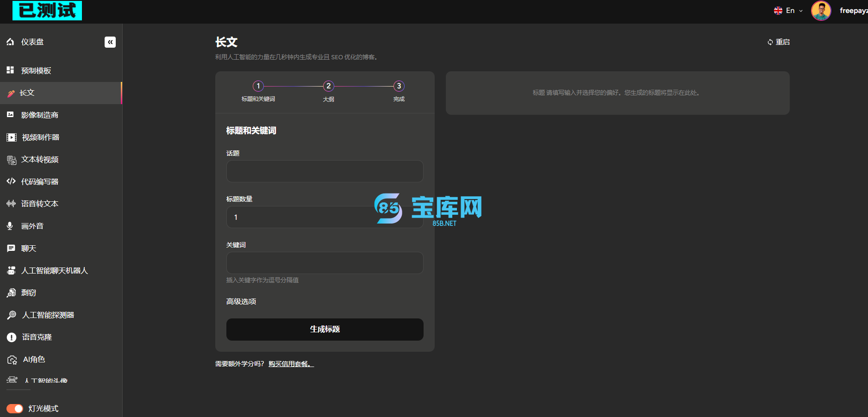Select 文本转视频 from the sidebar
This screenshot has height=417, width=868.
pos(40,160)
